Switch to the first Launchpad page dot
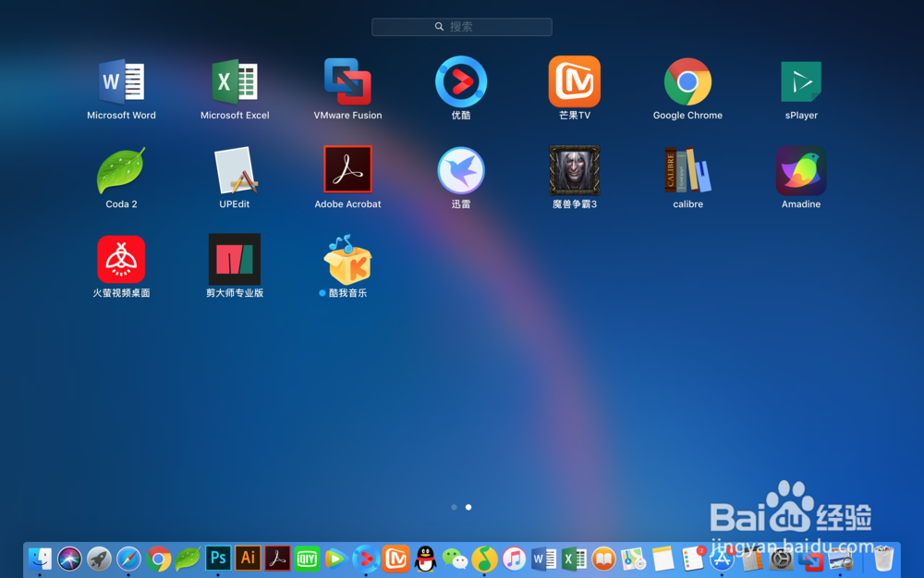Screen dimensions: 924x578 (454, 507)
